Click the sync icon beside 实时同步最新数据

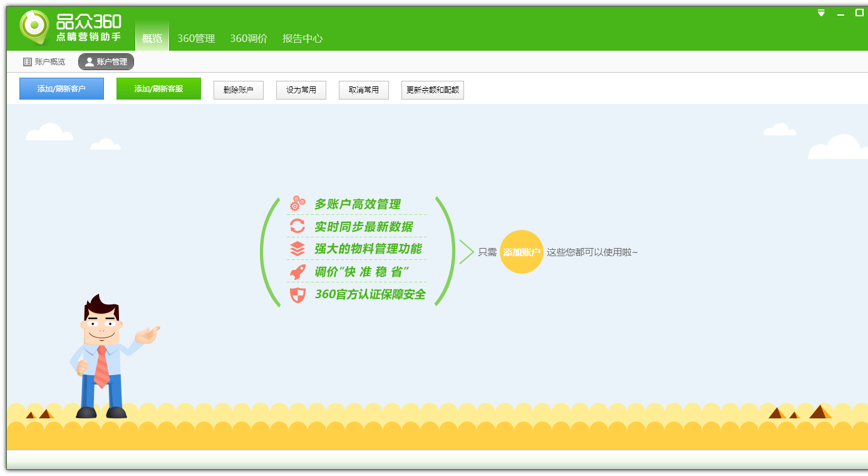(x=297, y=226)
